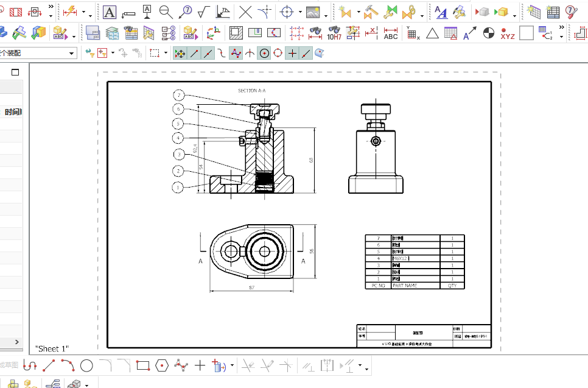Select the Datum Feature Symbol tool
Screen dimensions: 588x388
click(x=147, y=12)
